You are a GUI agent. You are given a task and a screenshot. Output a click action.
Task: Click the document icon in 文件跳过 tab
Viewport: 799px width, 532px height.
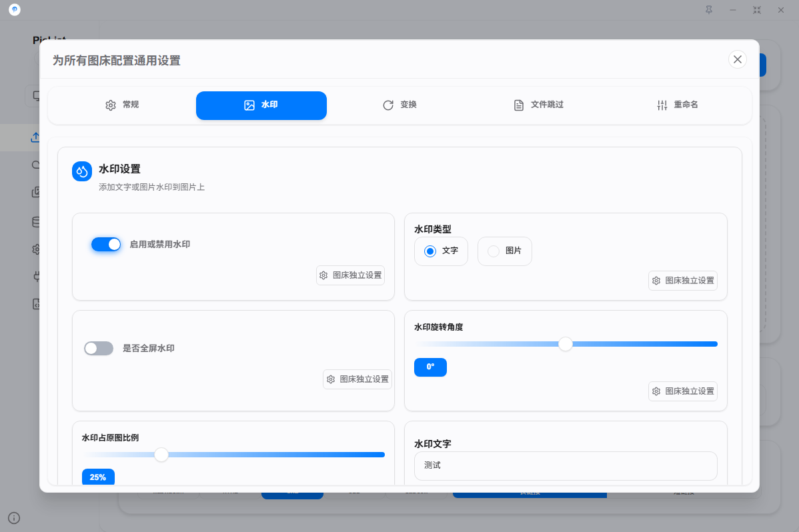point(519,105)
